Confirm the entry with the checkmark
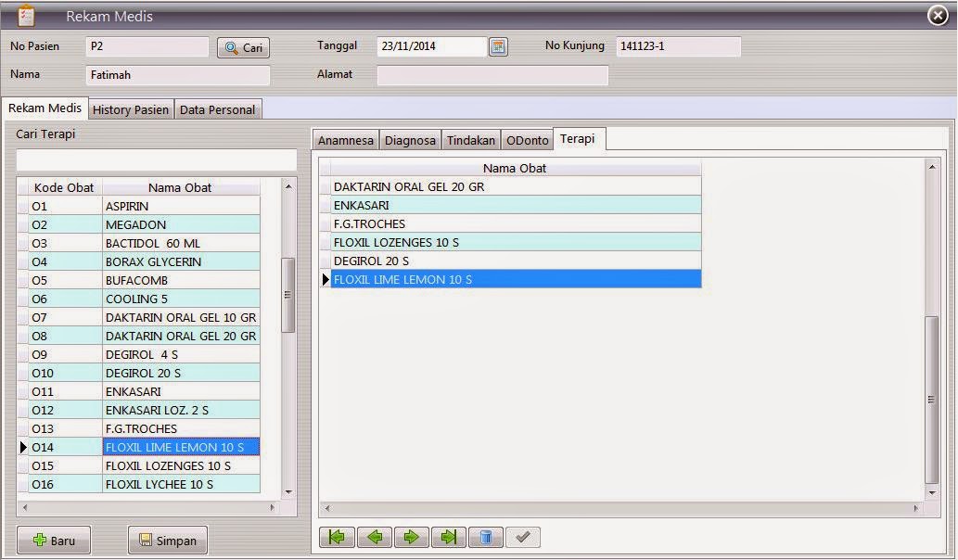 tap(522, 537)
